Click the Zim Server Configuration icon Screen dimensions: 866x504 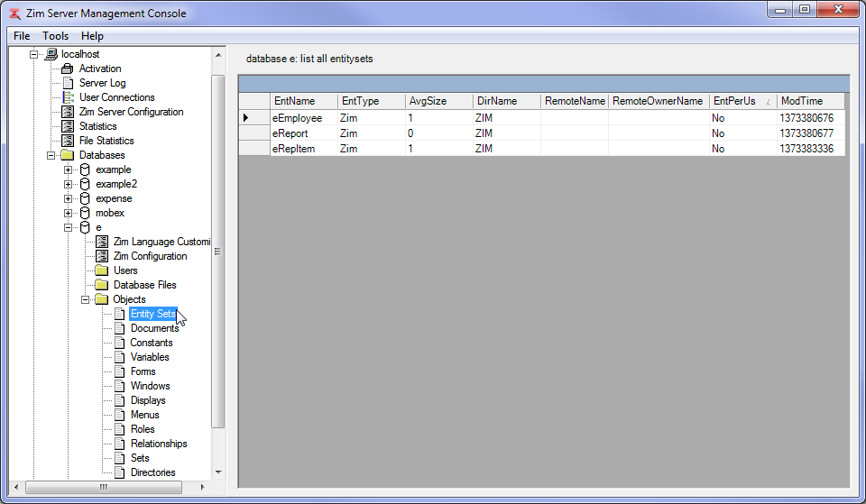click(x=68, y=112)
